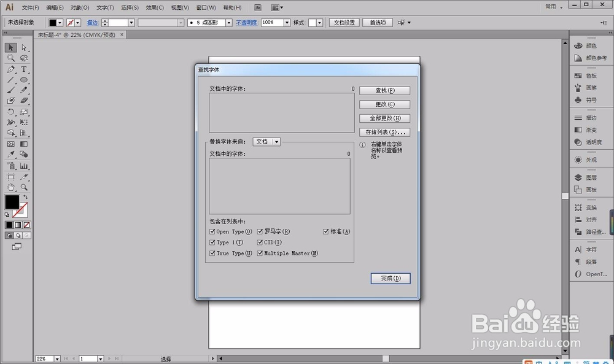Screen dimensions: 614x364
Task: Close the 未标题-4 document tab
Action: click(122, 34)
